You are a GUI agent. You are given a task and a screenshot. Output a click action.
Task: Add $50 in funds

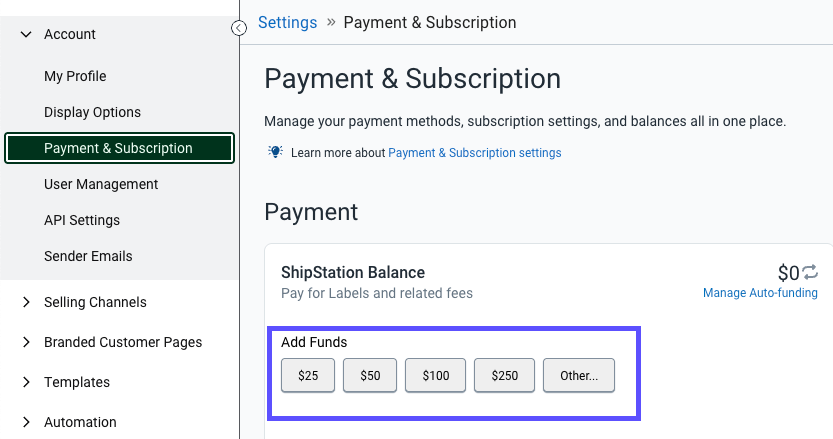[x=370, y=376]
